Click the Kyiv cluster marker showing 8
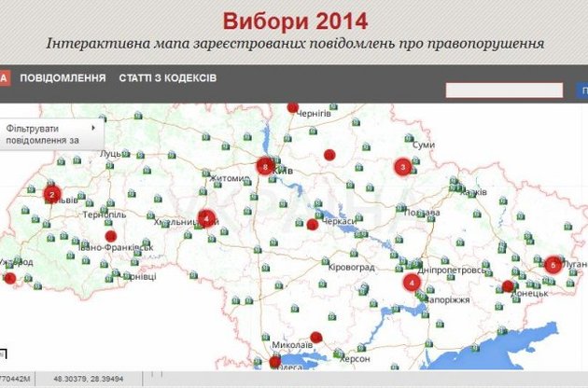The width and height of the screenshot is (588, 388). (267, 167)
